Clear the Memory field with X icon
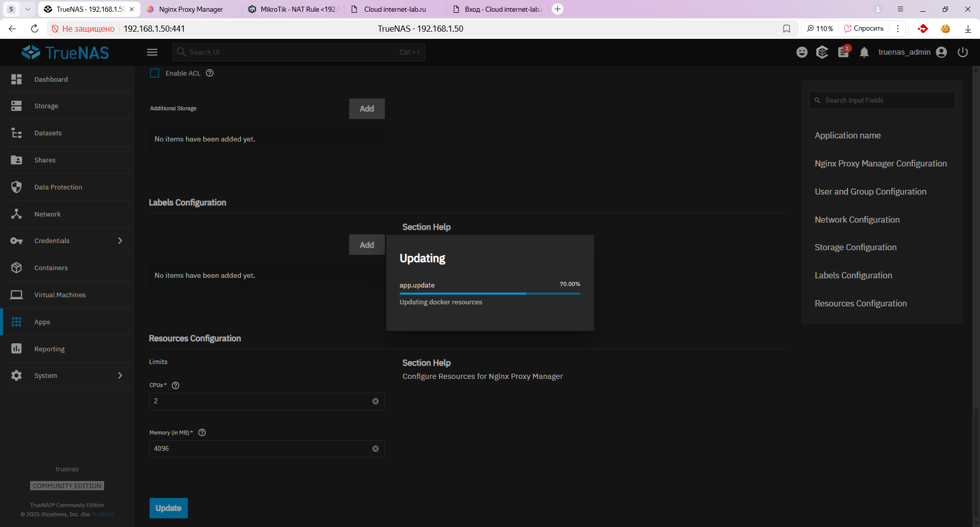 point(376,449)
